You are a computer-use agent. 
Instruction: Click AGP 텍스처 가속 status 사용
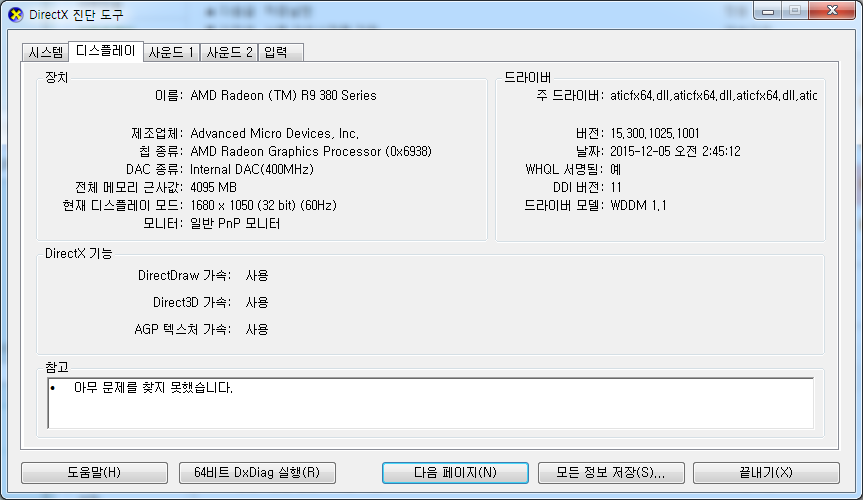point(256,329)
